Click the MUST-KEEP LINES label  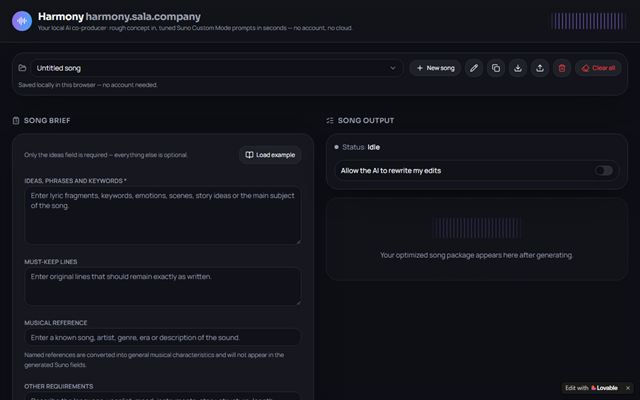coord(51,262)
